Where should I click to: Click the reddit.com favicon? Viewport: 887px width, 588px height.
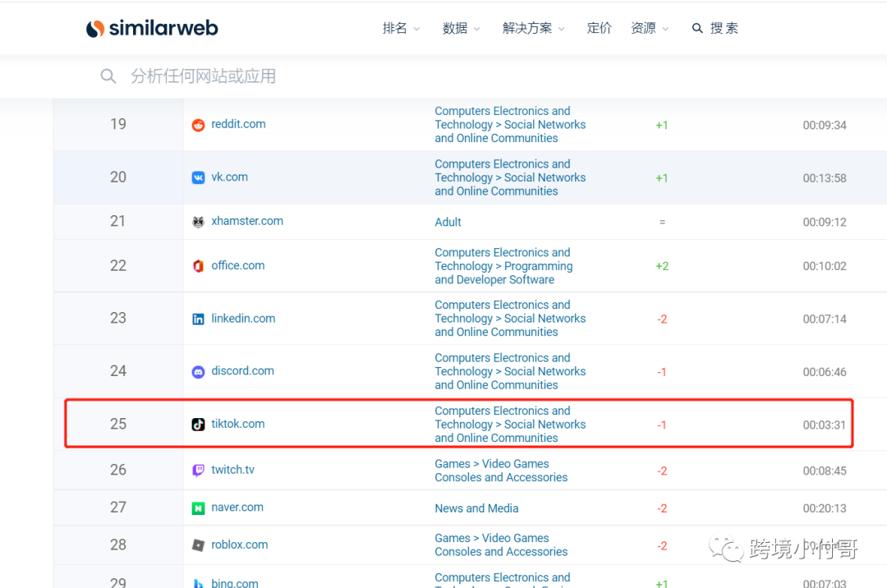coord(198,125)
